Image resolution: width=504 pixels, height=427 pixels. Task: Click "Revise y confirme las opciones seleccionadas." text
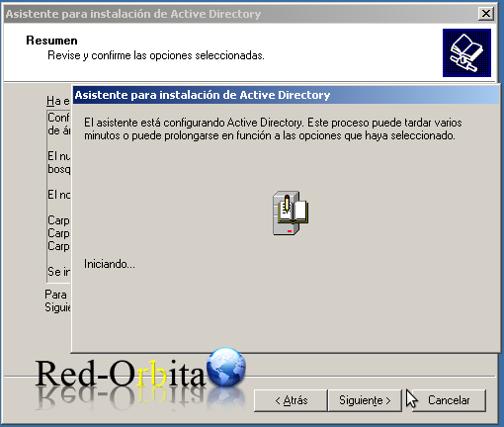tap(156, 55)
